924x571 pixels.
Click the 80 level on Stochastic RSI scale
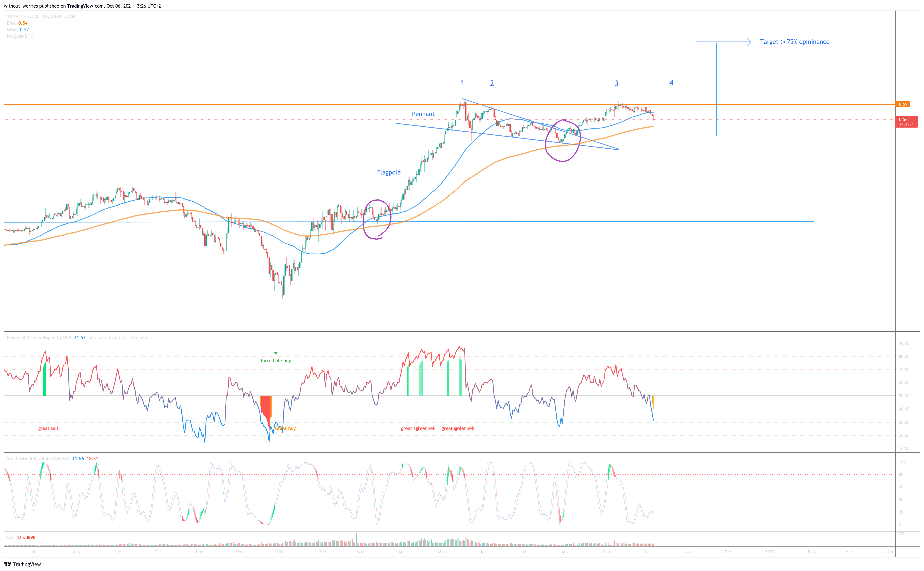point(901,474)
